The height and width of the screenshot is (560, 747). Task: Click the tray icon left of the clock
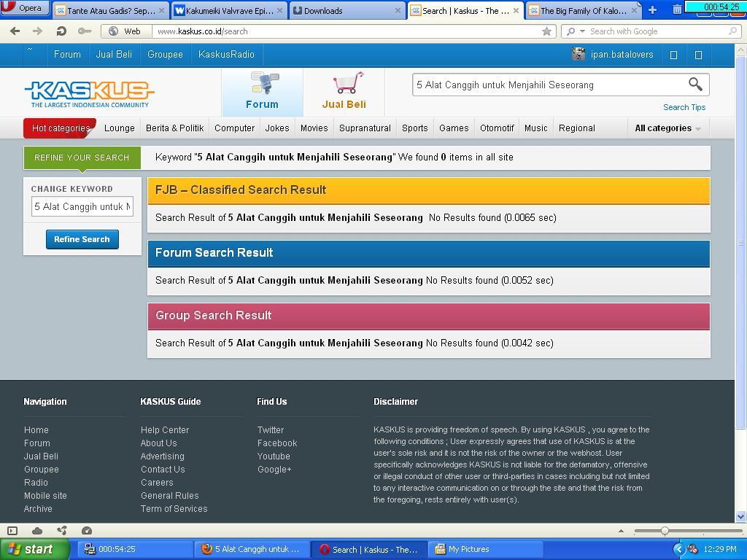pyautogui.click(x=693, y=549)
